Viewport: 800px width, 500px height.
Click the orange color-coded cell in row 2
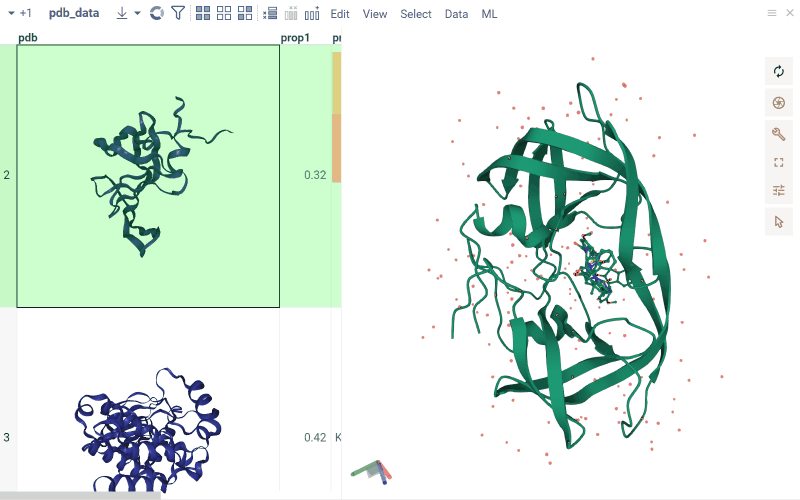point(337,148)
